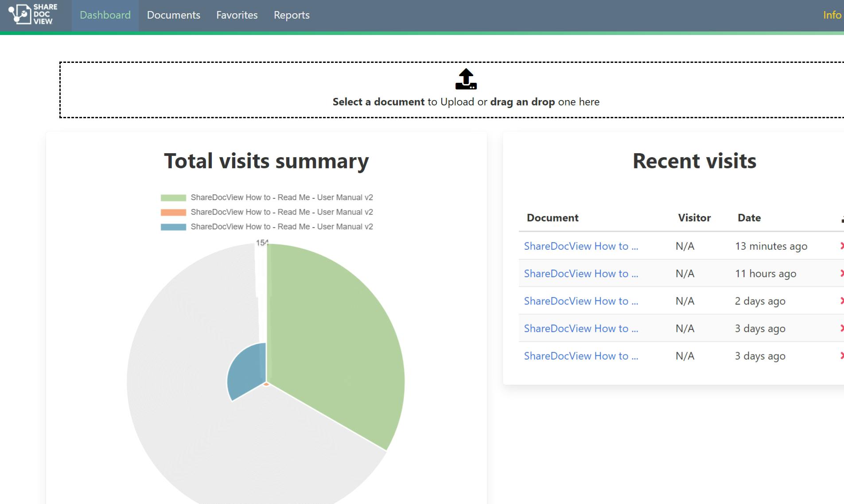Click the 'Total visits summary' heading
This screenshot has width=844, height=504.
[x=266, y=161]
